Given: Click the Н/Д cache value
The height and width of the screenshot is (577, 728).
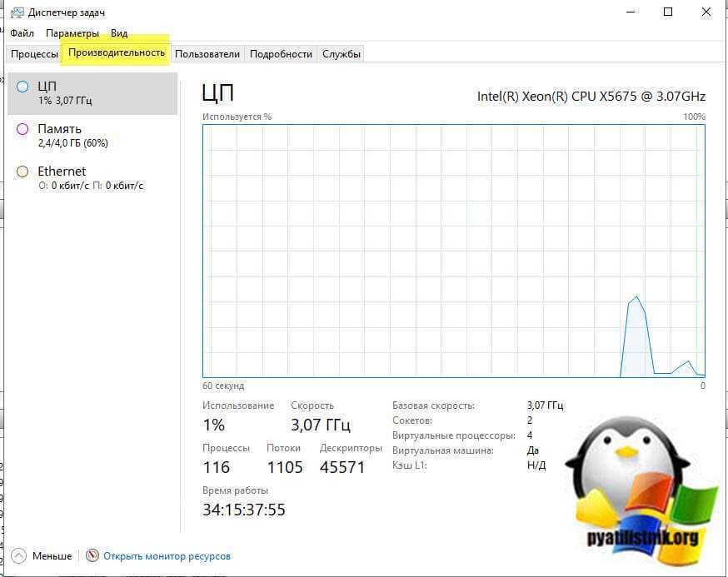Looking at the screenshot, I should [536, 465].
